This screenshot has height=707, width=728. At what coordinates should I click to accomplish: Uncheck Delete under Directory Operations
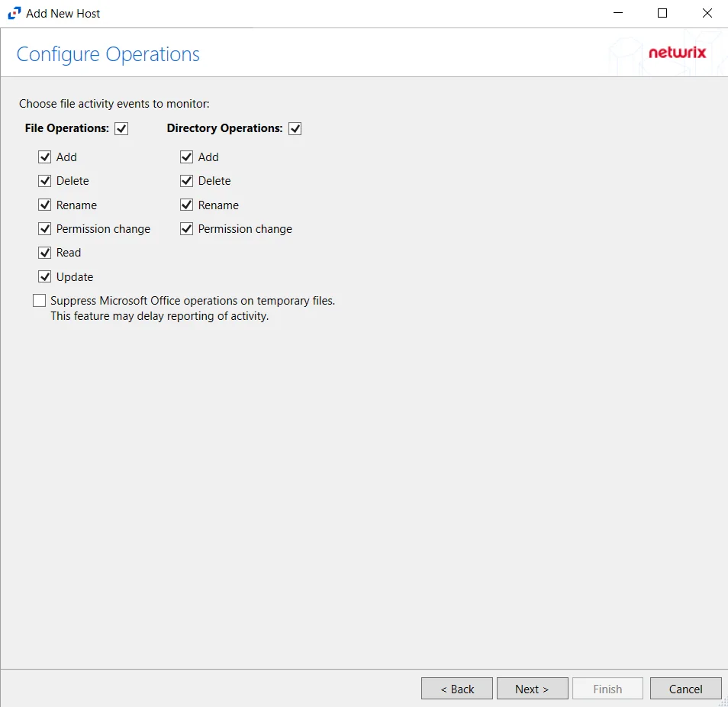[x=187, y=181]
